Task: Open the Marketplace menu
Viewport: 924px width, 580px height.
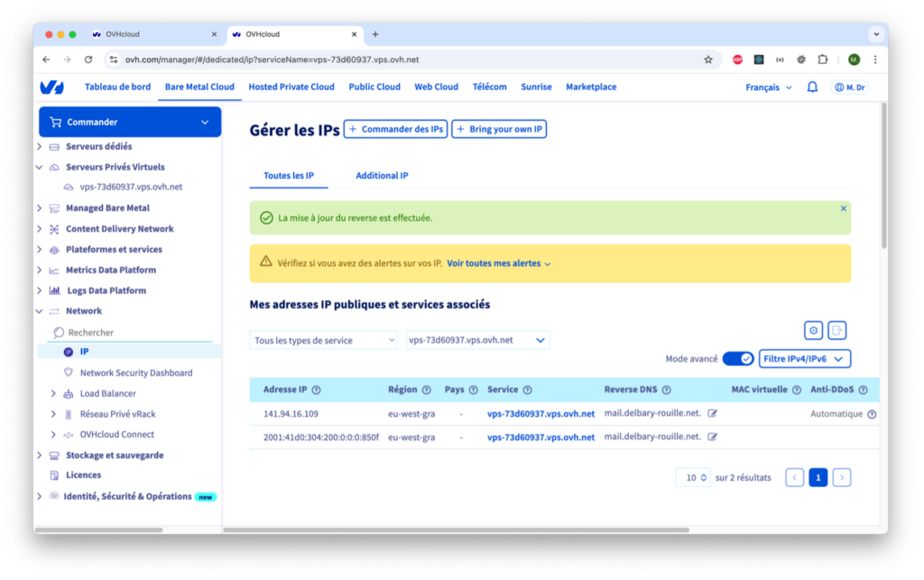Action: [591, 87]
